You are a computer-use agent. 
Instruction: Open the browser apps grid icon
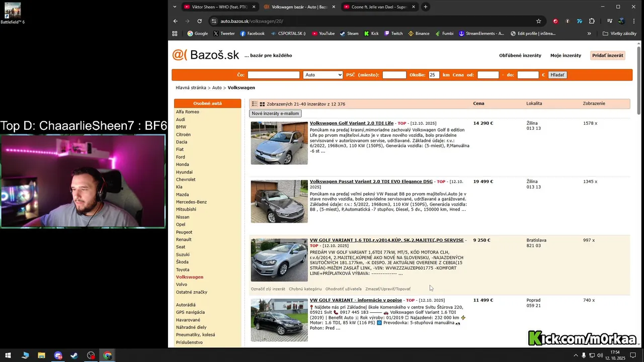[175, 34]
